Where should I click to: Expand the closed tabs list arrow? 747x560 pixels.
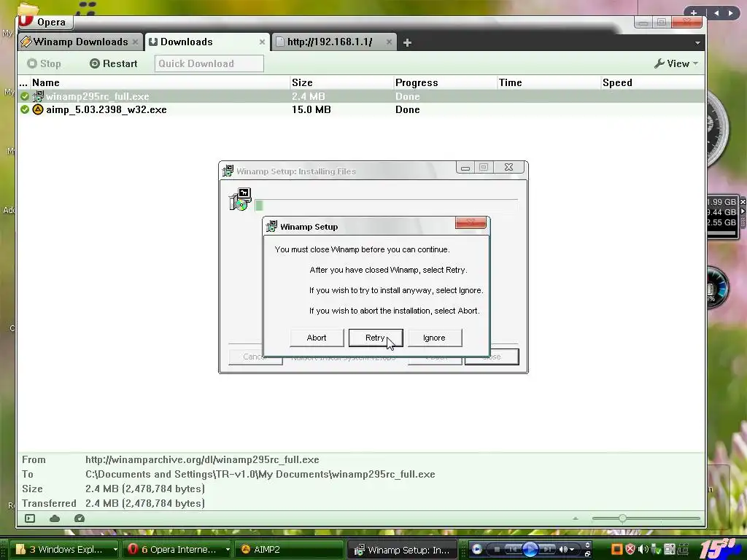pyautogui.click(x=697, y=43)
